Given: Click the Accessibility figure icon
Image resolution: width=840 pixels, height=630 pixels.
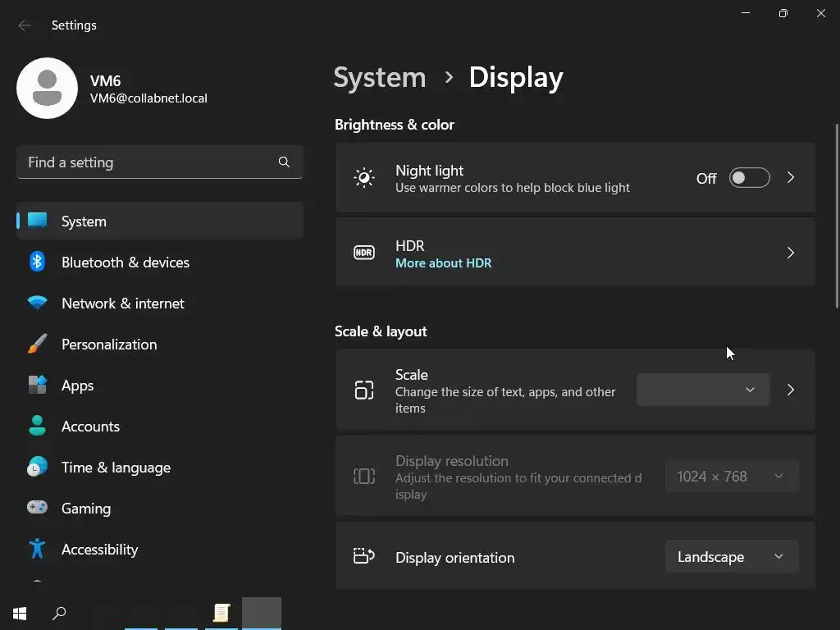Looking at the screenshot, I should pyautogui.click(x=37, y=549).
